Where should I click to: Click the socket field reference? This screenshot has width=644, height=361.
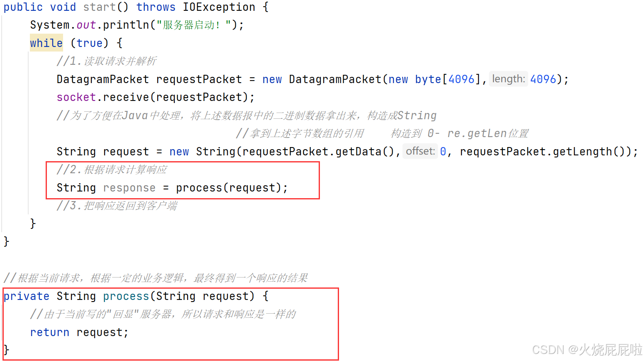(x=76, y=97)
